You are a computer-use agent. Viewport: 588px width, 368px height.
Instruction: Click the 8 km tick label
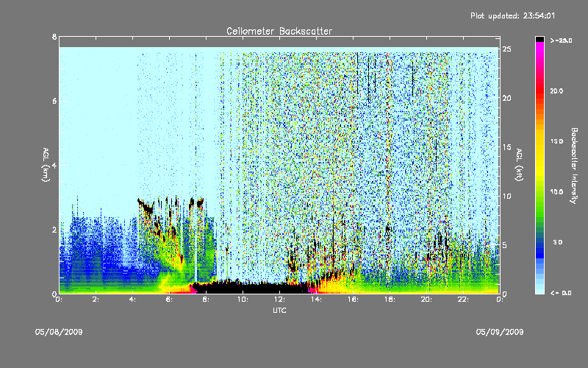(x=54, y=37)
